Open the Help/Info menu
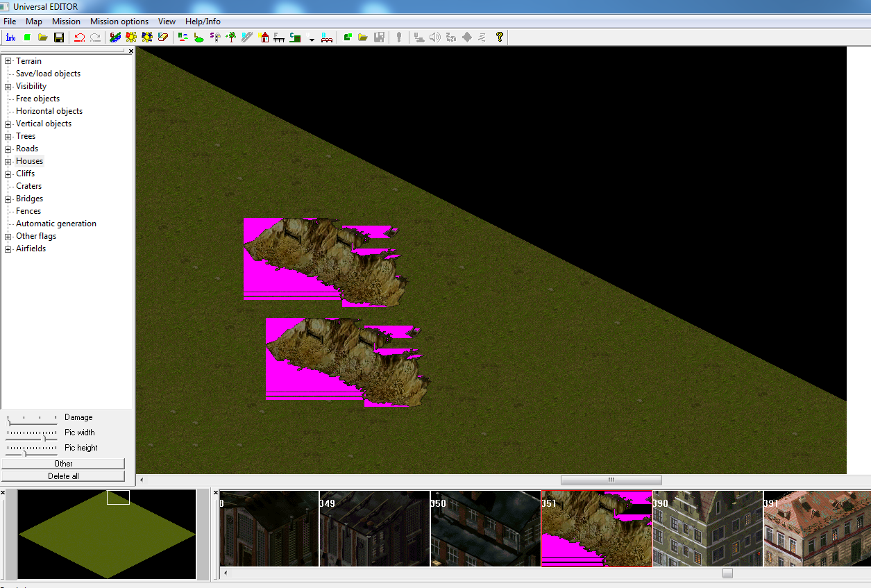 coord(203,22)
